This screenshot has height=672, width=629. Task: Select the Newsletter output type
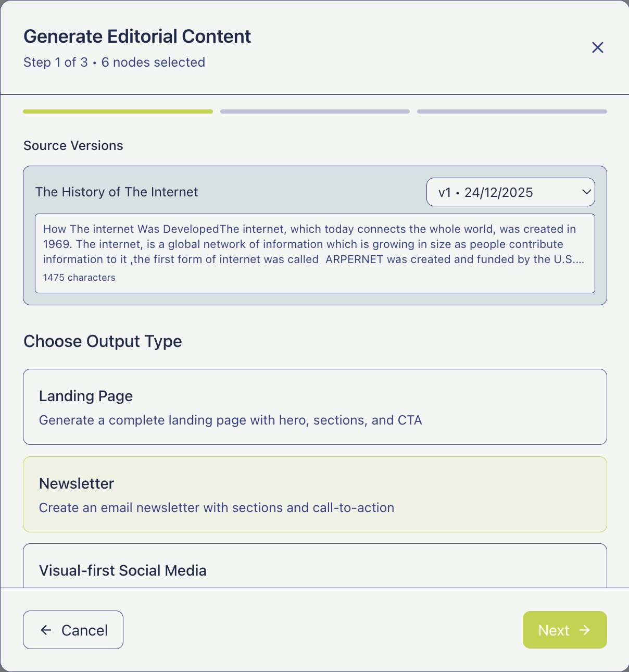coord(314,494)
